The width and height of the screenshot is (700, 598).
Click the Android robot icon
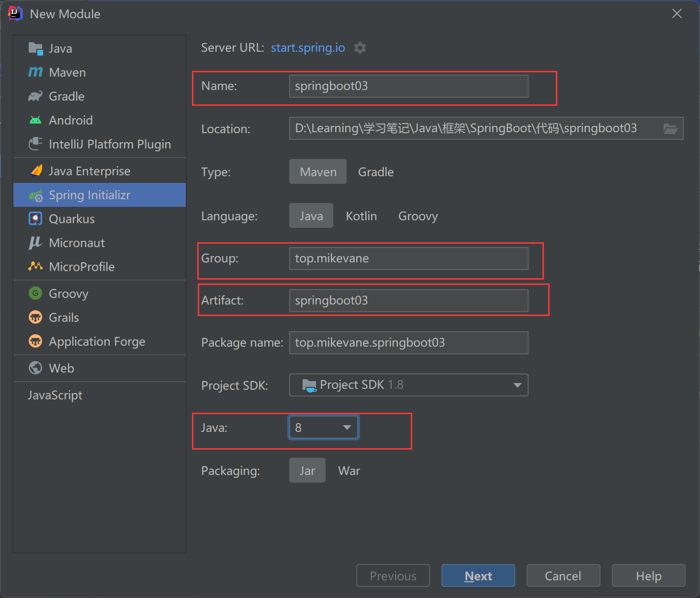[x=35, y=120]
